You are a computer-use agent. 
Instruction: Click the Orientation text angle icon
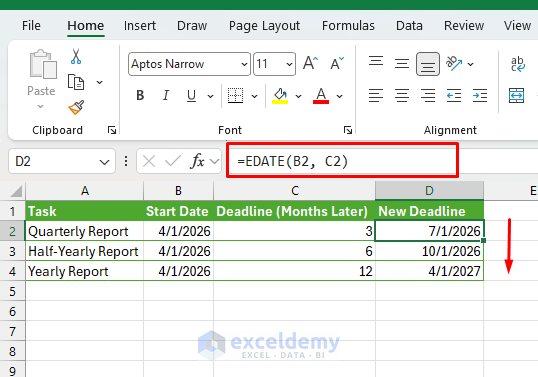(454, 63)
